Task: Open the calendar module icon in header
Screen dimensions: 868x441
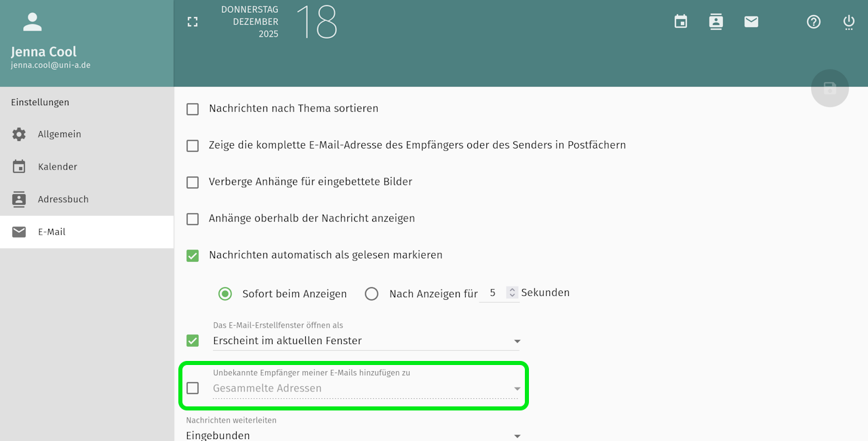Action: pos(681,22)
